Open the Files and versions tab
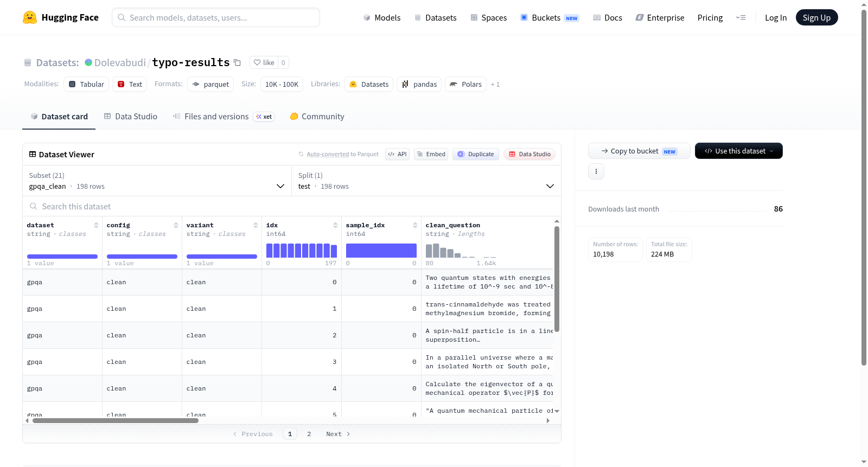This screenshot has width=868, height=467. pos(224,117)
